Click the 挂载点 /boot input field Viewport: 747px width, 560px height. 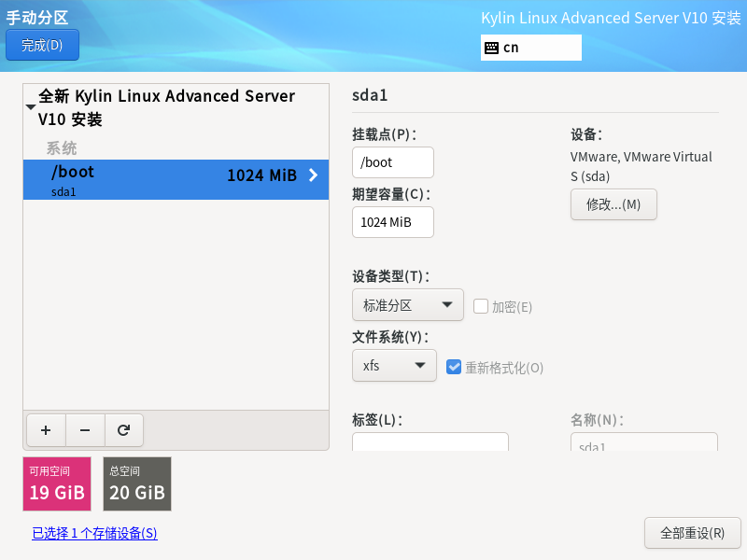click(393, 162)
